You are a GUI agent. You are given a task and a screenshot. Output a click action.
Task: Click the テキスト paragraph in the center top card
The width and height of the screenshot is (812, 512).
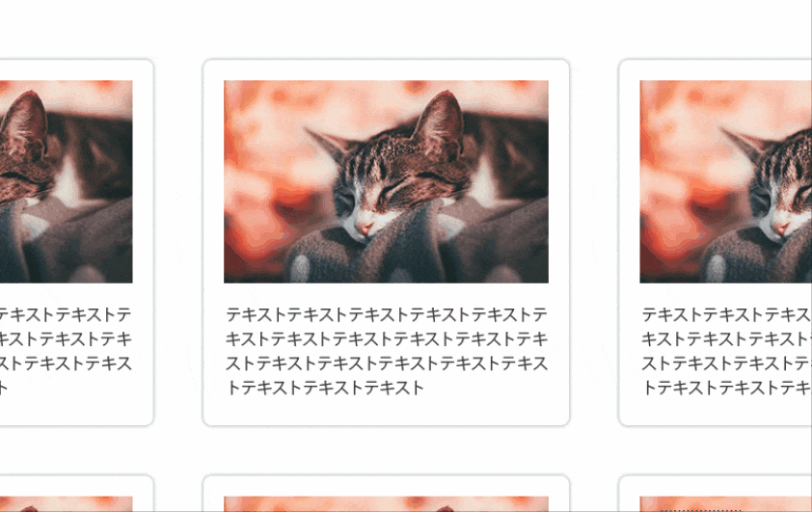387,351
